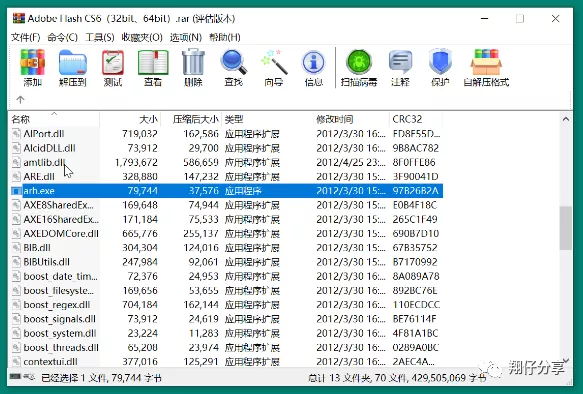The height and width of the screenshot is (394, 583).
Task: Sort by the 名称 column header
Action: coord(54,119)
